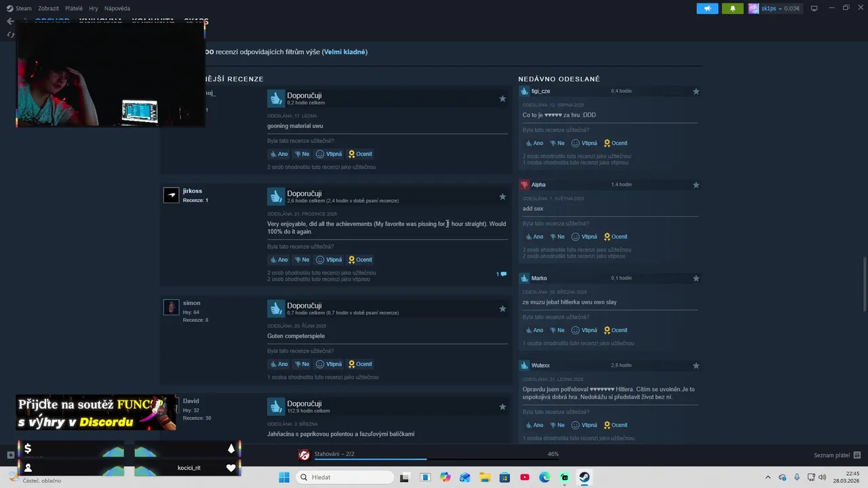Screen dimensions: 868x488
Task: Open File Explorer from taskbar
Action: [x=485, y=477]
